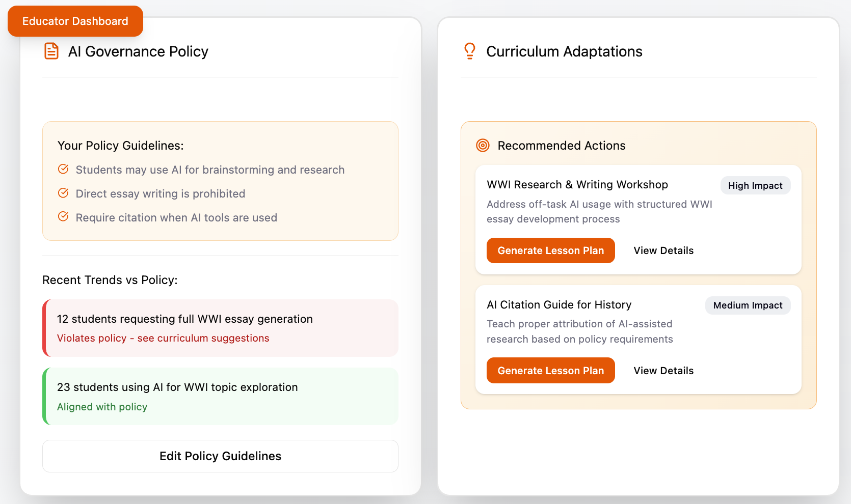Screen dimensions: 851x504
Task: Click the AI Governance Policy document icon
Action: tap(51, 51)
